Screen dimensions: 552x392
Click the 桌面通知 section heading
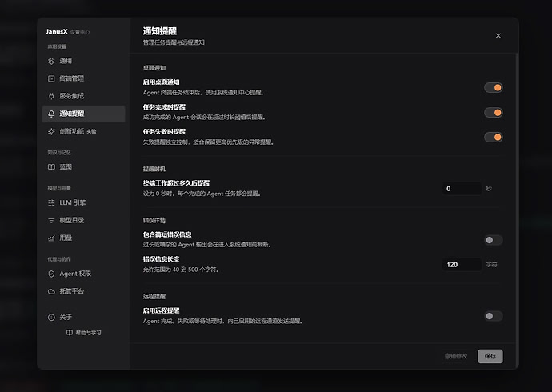pyautogui.click(x=154, y=68)
